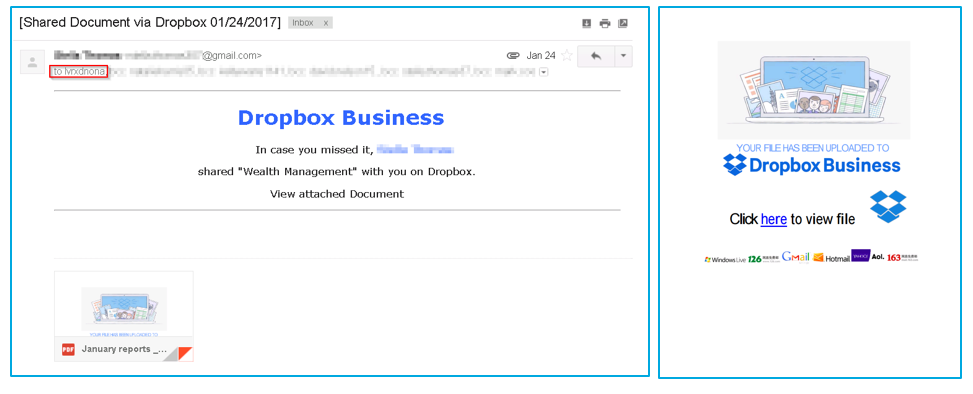
Task: Click the email subject line text
Action: (x=150, y=23)
